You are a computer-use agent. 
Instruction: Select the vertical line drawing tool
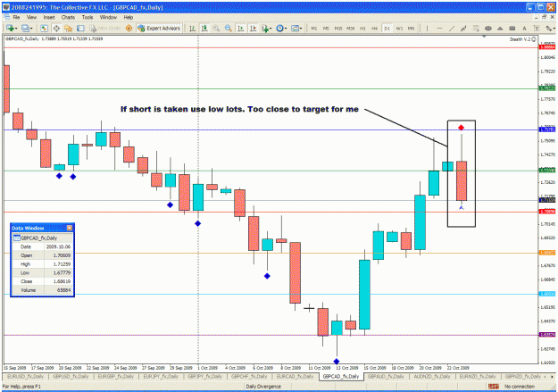[427, 28]
